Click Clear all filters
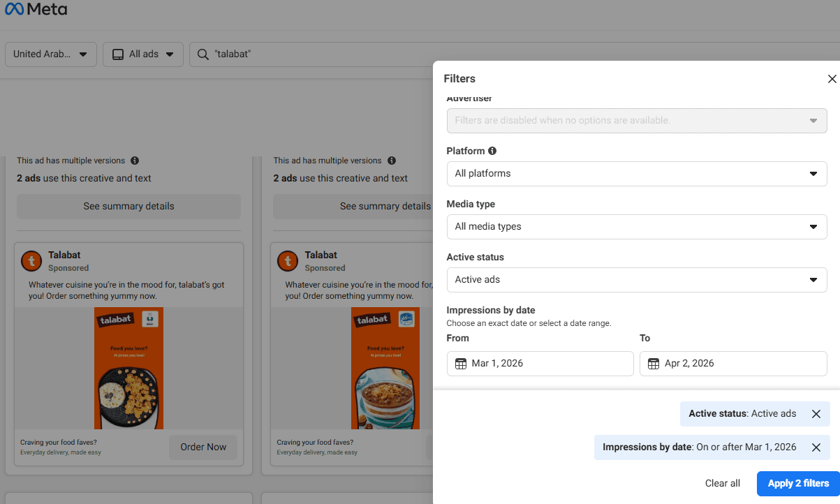Viewport: 840px width, 504px height. [x=722, y=483]
